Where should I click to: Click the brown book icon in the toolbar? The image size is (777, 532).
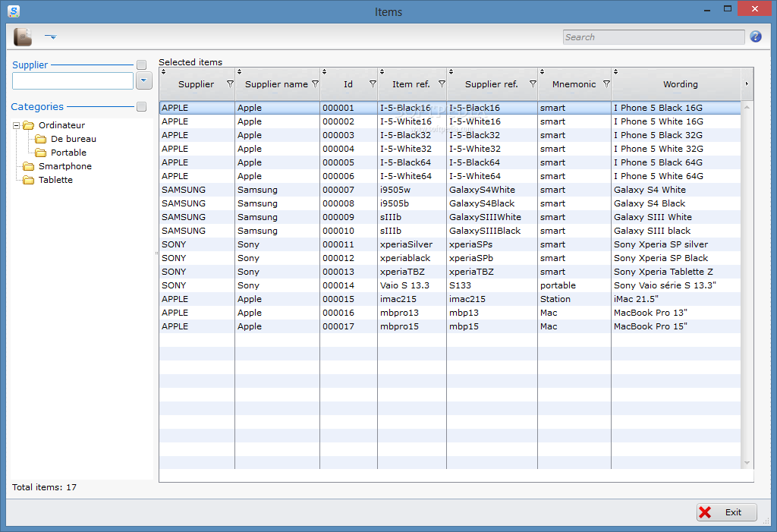pos(23,37)
